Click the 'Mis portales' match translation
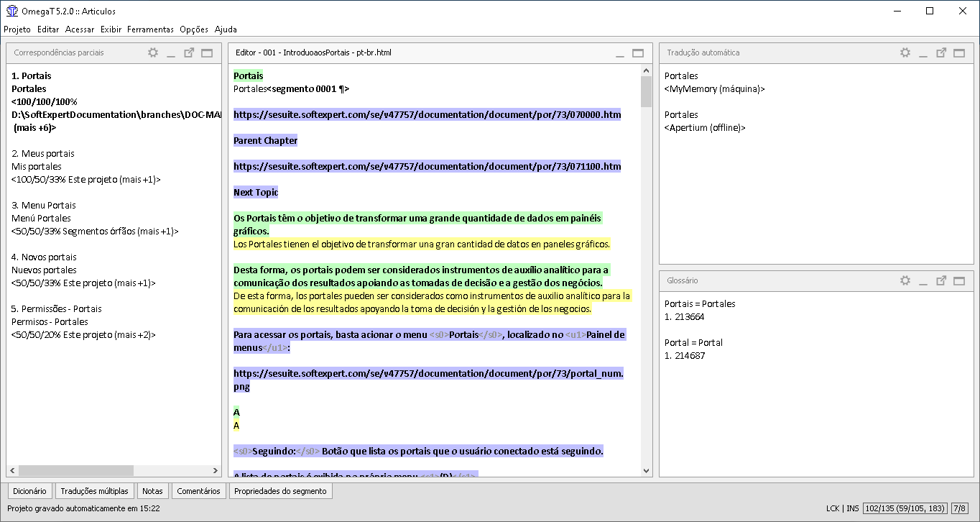The image size is (980, 522). pyautogui.click(x=37, y=166)
